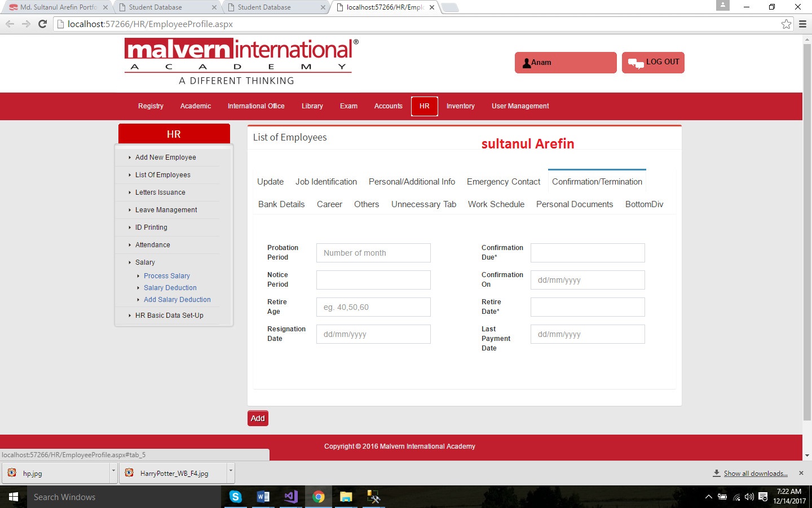
Task: Expand the Salary item in HR sidebar
Action: coord(145,262)
